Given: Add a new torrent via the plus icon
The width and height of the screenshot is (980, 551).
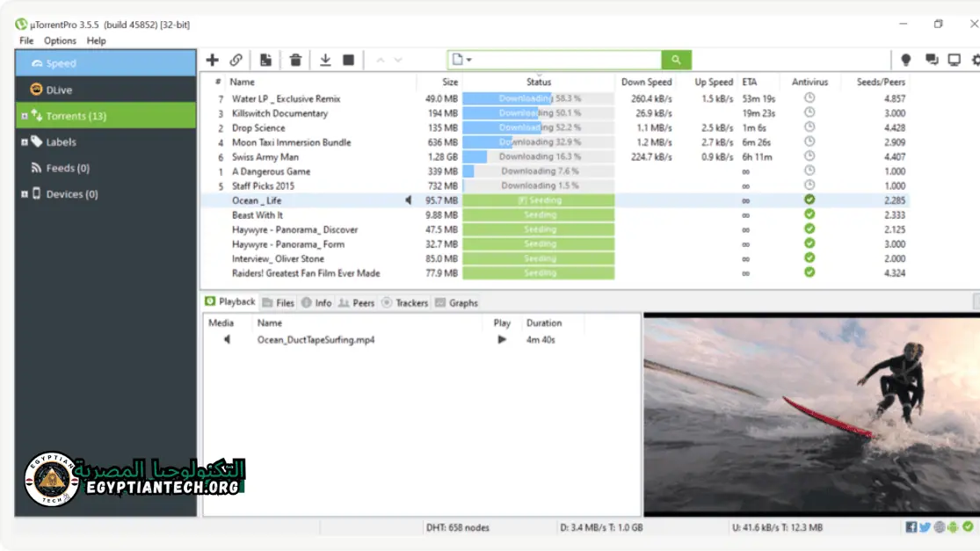Looking at the screenshot, I should tap(211, 60).
